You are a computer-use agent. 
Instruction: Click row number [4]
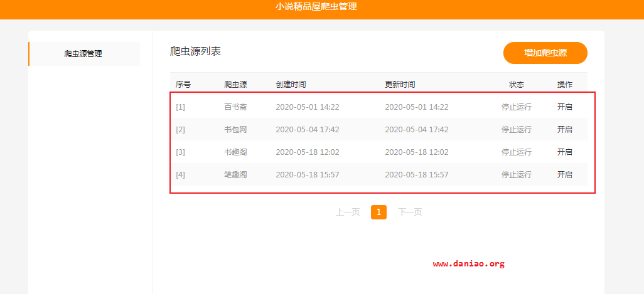coord(180,175)
